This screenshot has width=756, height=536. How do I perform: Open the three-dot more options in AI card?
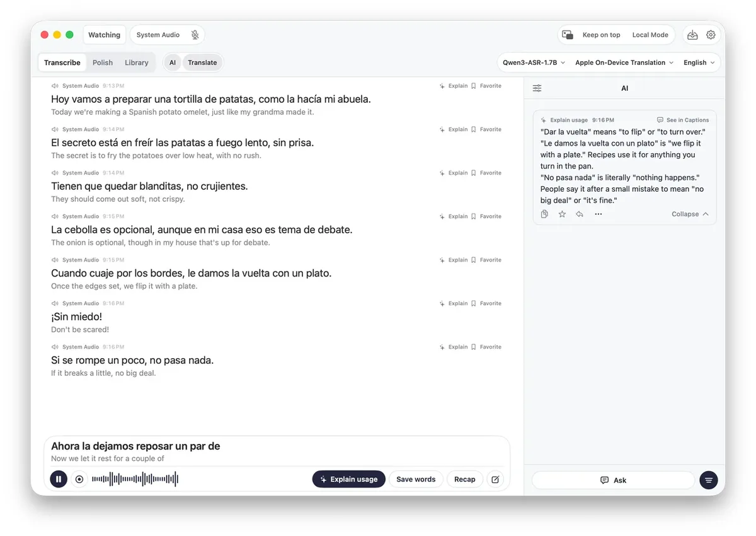pyautogui.click(x=598, y=214)
